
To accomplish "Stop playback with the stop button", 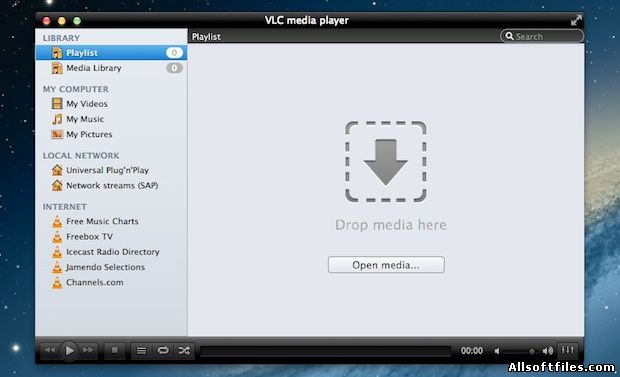I will [115, 350].
